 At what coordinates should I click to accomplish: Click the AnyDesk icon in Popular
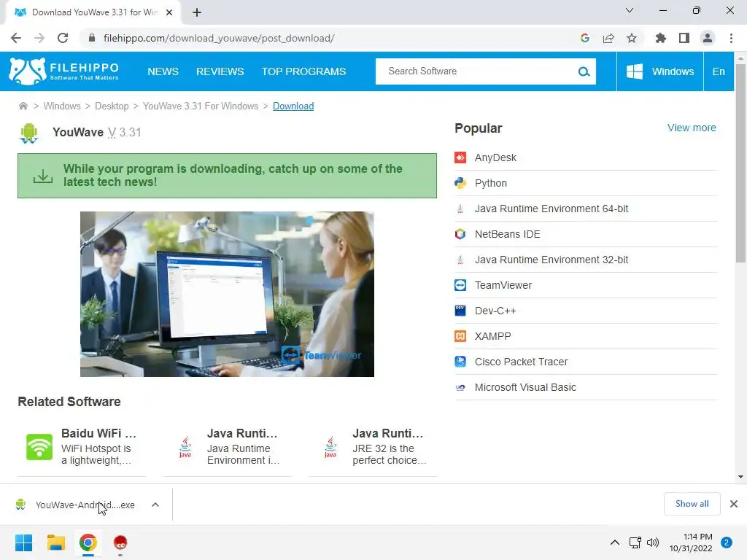click(460, 157)
